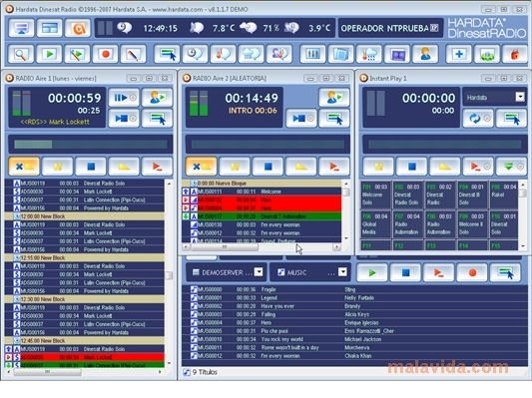Click the window layout icon in top bar
The height and width of the screenshot is (398, 532).
[50, 28]
